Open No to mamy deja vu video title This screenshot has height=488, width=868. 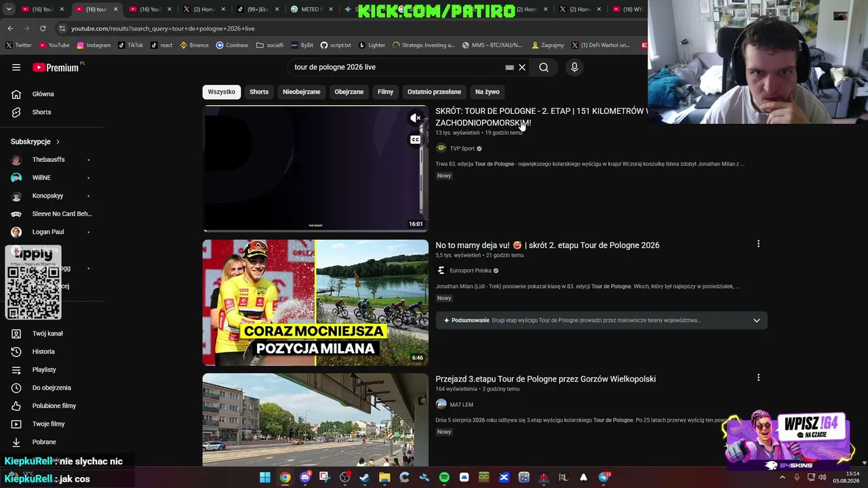[x=547, y=245]
